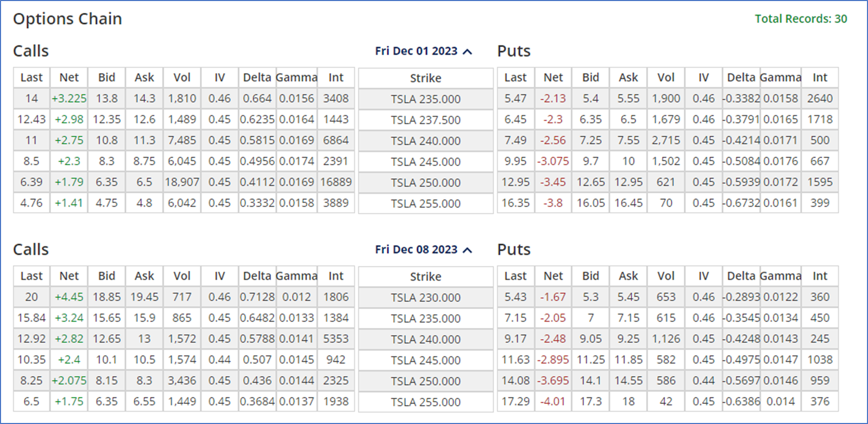Collapse the Fri Dec 08 2023 expiration chevron

click(467, 250)
